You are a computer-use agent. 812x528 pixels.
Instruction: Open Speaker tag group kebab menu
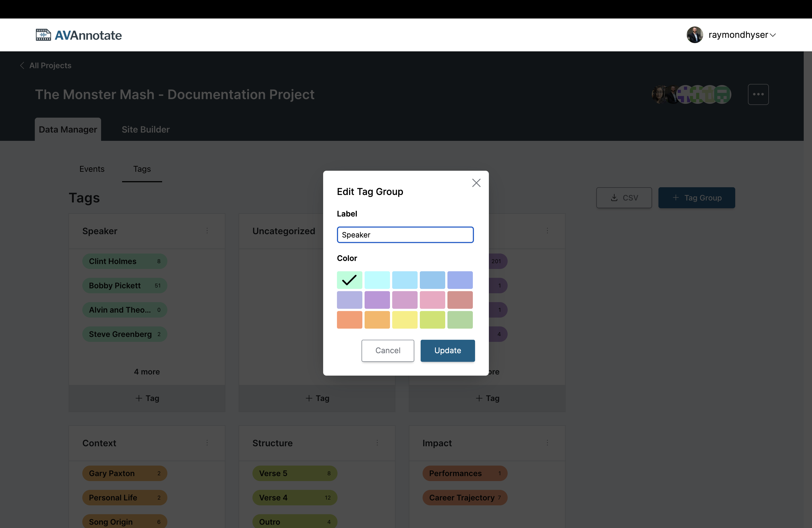pos(207,231)
